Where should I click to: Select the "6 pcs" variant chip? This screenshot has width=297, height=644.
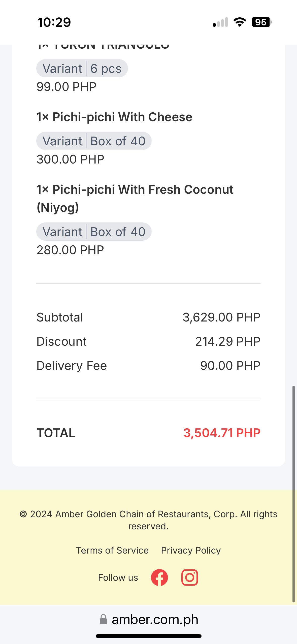82,69
